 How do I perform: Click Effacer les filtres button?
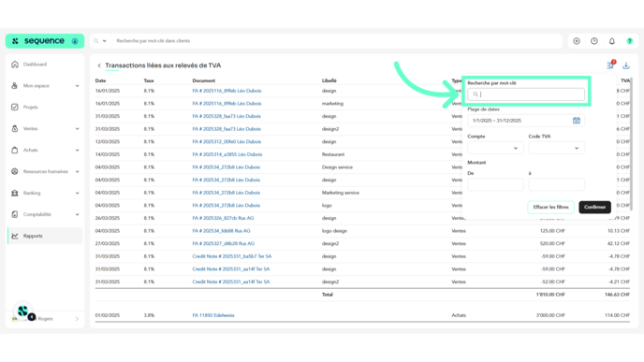(550, 208)
